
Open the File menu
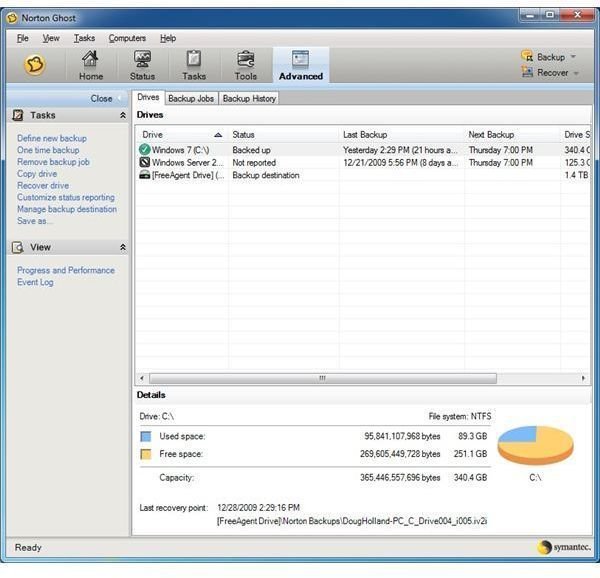pos(23,38)
